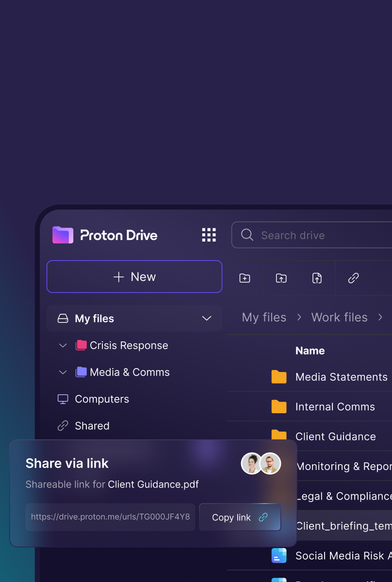Click the upload file toolbar icon

(317, 278)
